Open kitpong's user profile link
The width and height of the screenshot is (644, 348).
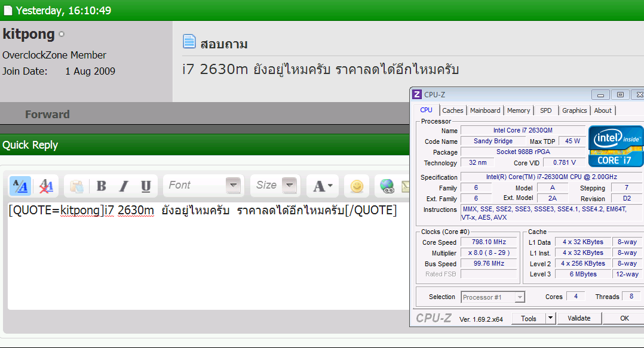click(28, 33)
